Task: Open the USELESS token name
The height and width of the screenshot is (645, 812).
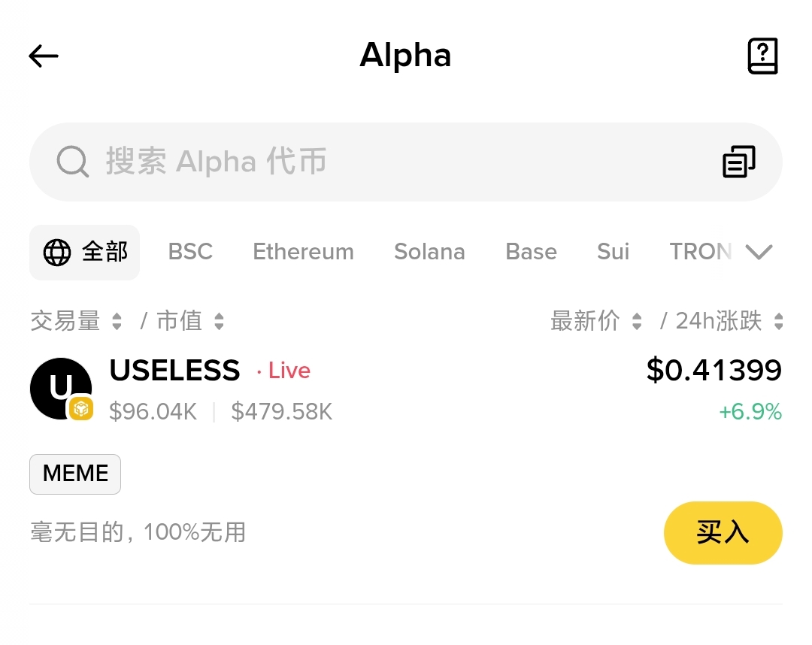Action: (x=174, y=371)
